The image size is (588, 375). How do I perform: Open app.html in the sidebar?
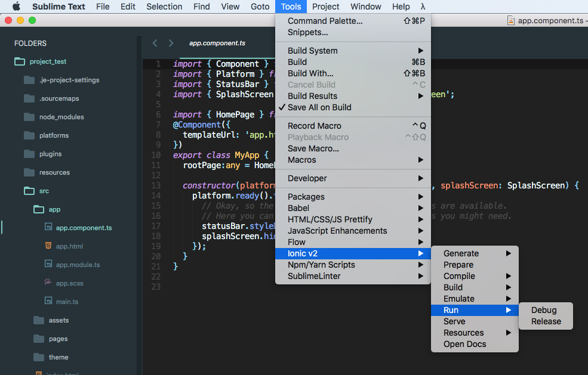69,246
